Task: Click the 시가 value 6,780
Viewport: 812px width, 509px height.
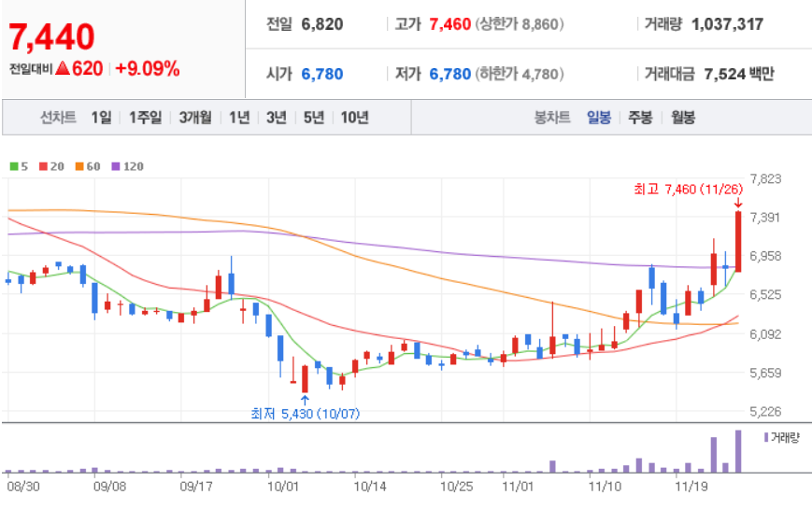Action: [322, 74]
